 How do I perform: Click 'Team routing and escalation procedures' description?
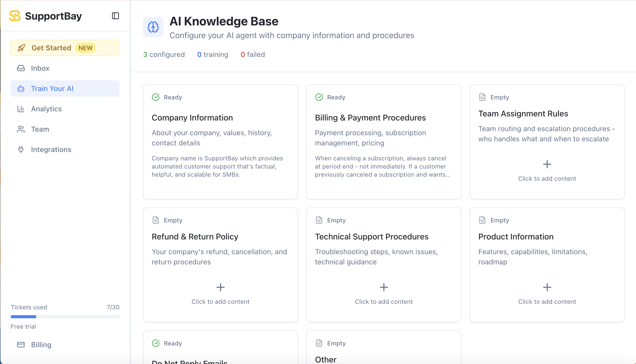click(546, 134)
